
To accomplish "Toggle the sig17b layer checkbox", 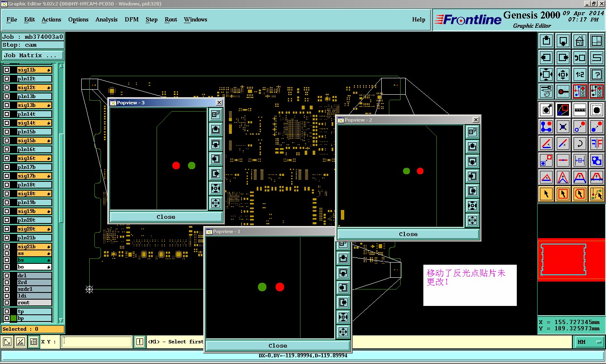I will 7,176.
